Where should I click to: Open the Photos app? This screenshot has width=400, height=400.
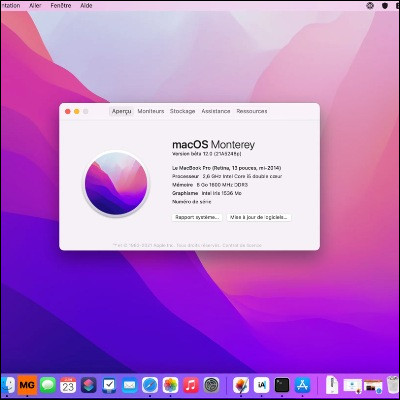[170, 385]
